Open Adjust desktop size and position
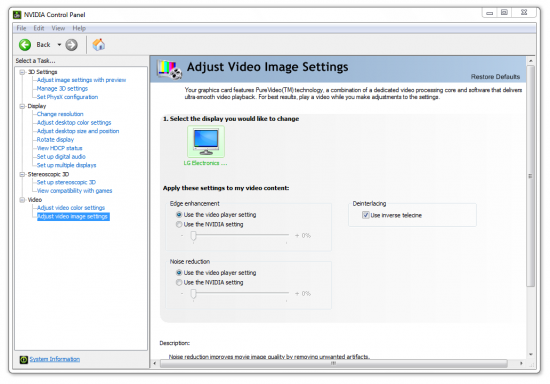550x384 pixels. click(78, 131)
